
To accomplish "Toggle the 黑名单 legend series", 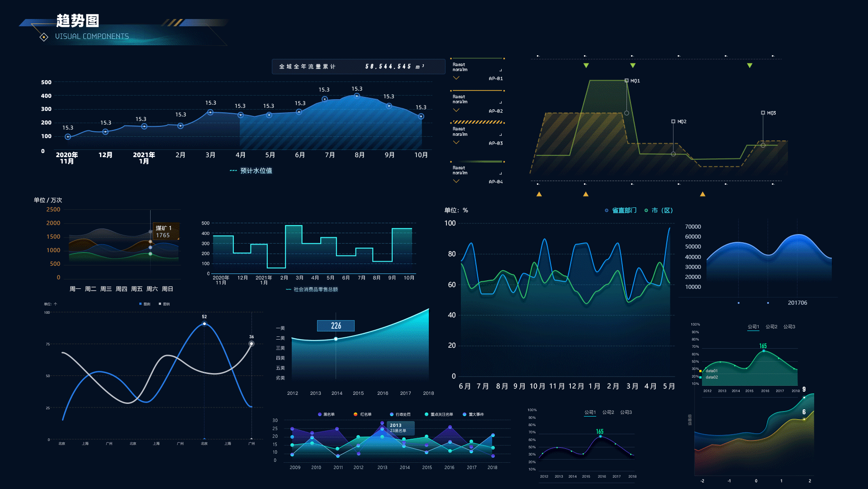I will [326, 414].
